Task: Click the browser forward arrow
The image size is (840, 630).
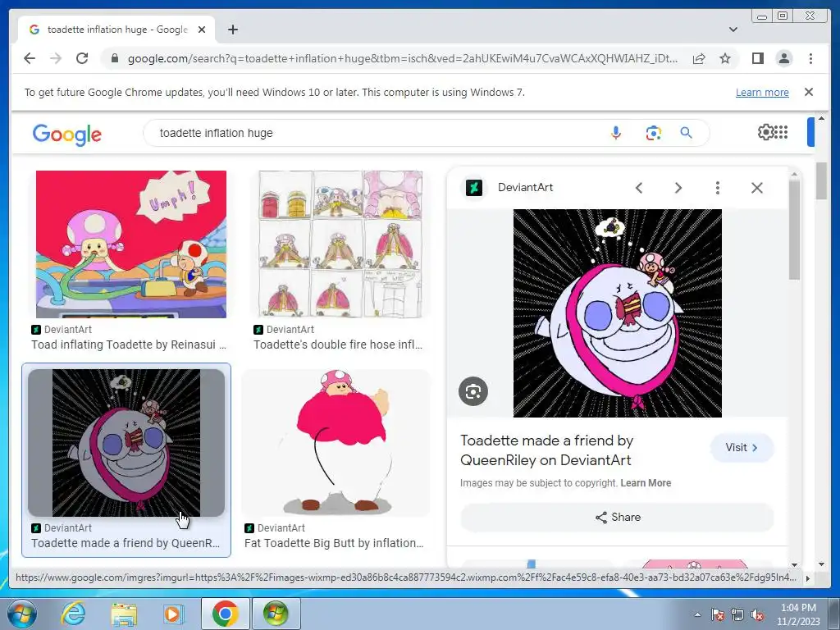Action: coord(56,58)
